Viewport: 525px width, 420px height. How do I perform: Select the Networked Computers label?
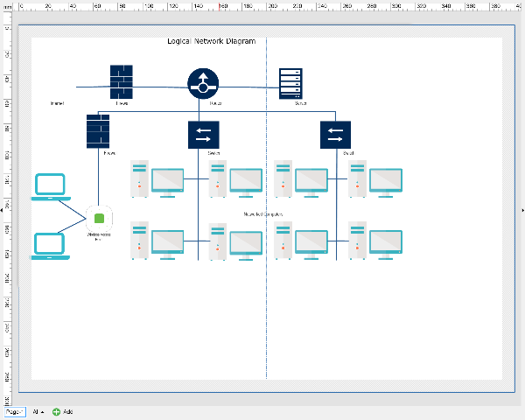[263, 214]
